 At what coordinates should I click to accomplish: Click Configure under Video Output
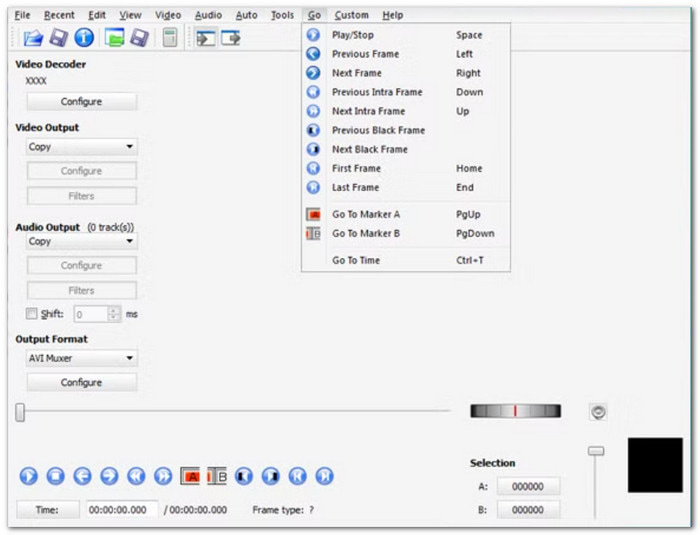pyautogui.click(x=82, y=171)
